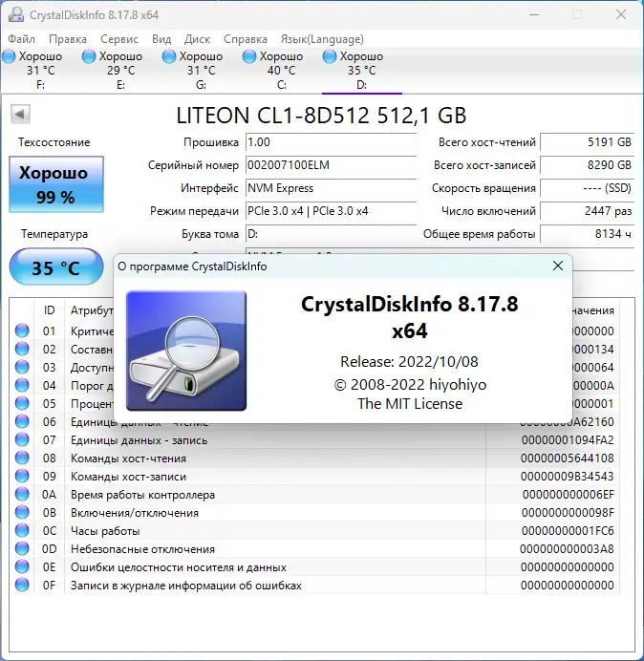
Task: Click the status circle for attribute 03
Action: (22, 367)
